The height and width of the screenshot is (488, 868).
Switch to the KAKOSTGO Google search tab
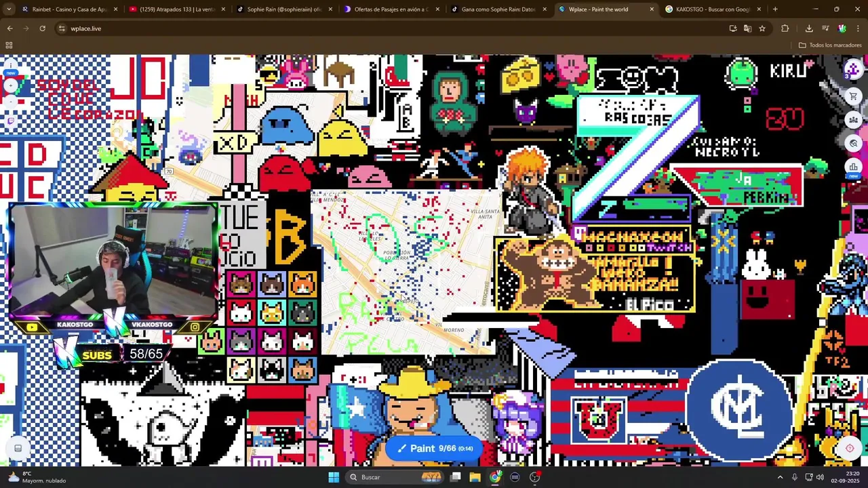point(712,9)
